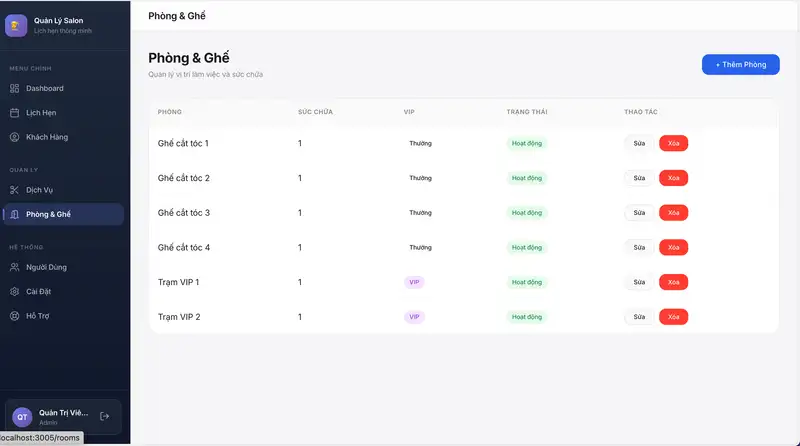Click the Cài Đặt gear icon

tap(14, 292)
